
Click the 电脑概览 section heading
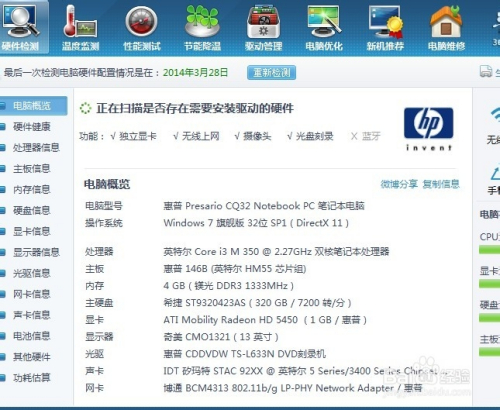point(107,184)
